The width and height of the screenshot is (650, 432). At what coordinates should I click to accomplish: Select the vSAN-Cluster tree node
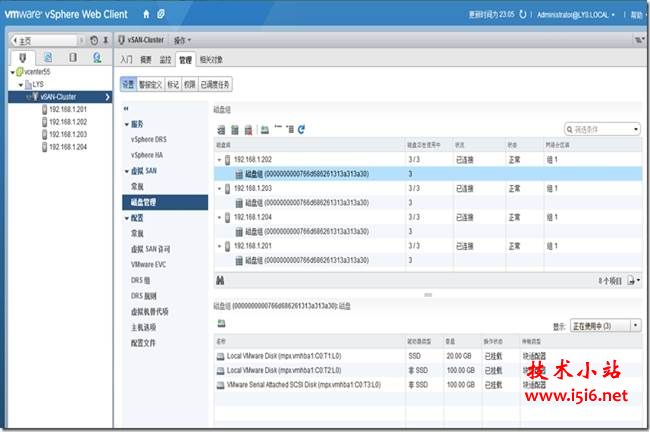point(60,97)
